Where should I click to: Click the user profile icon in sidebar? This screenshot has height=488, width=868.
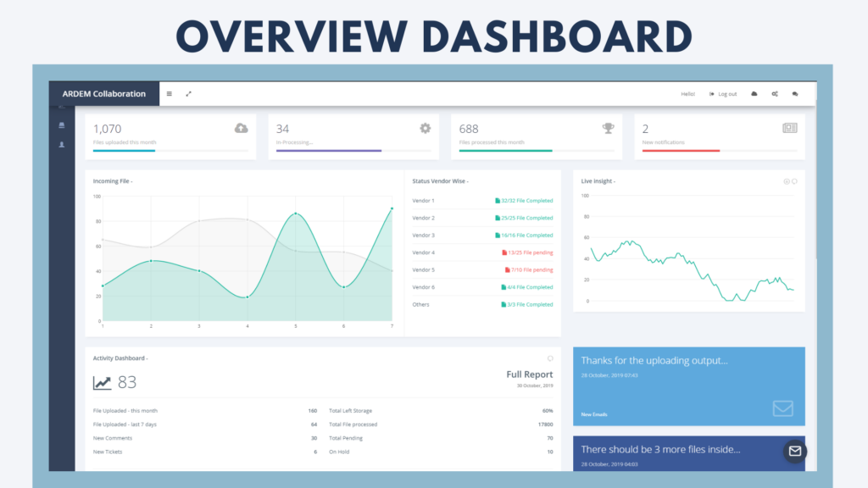[x=61, y=145]
